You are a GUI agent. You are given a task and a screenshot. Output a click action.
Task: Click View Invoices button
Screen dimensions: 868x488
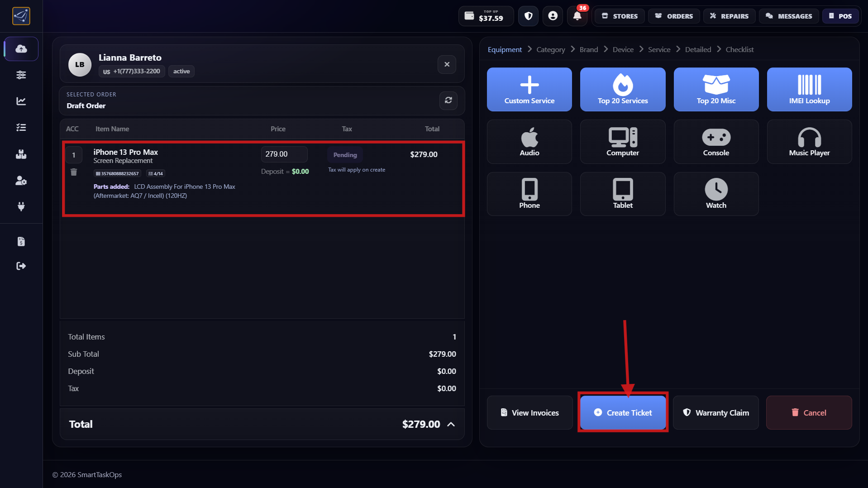(x=529, y=413)
